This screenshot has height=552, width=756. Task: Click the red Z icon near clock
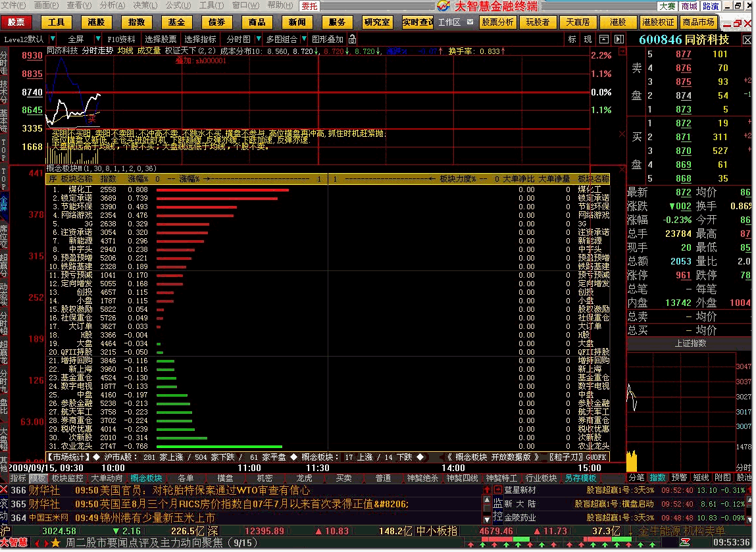click(685, 543)
